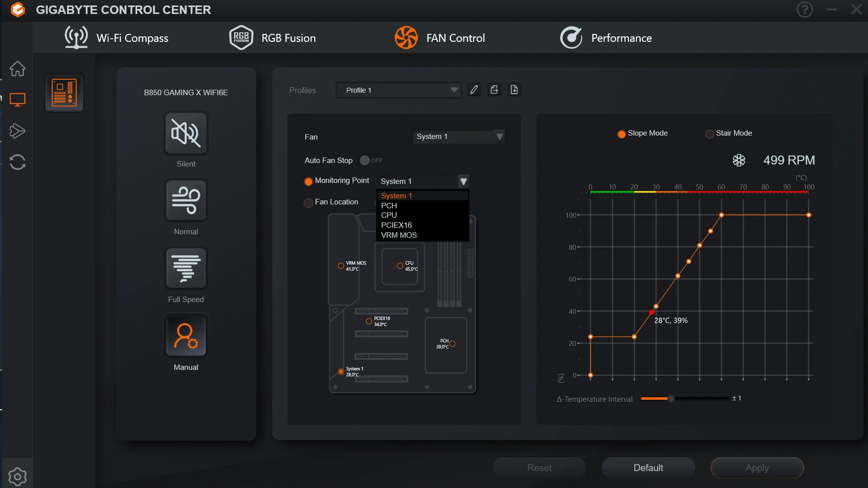Select the Monitoring Point radio button
Viewport: 868px width, 488px height.
(x=308, y=181)
